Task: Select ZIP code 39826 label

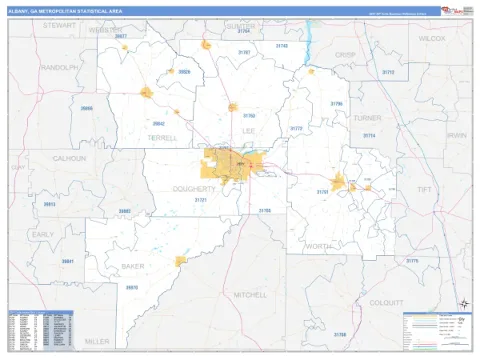Action: point(184,72)
